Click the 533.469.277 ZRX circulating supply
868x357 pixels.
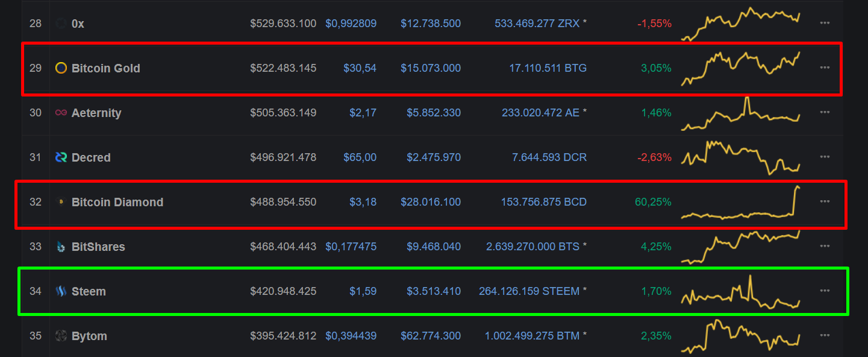pyautogui.click(x=537, y=24)
